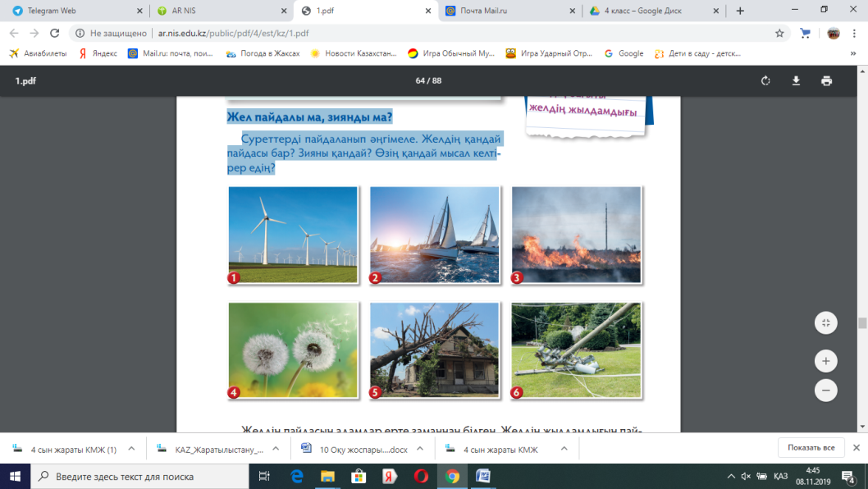Zoom out of the PDF

826,391
